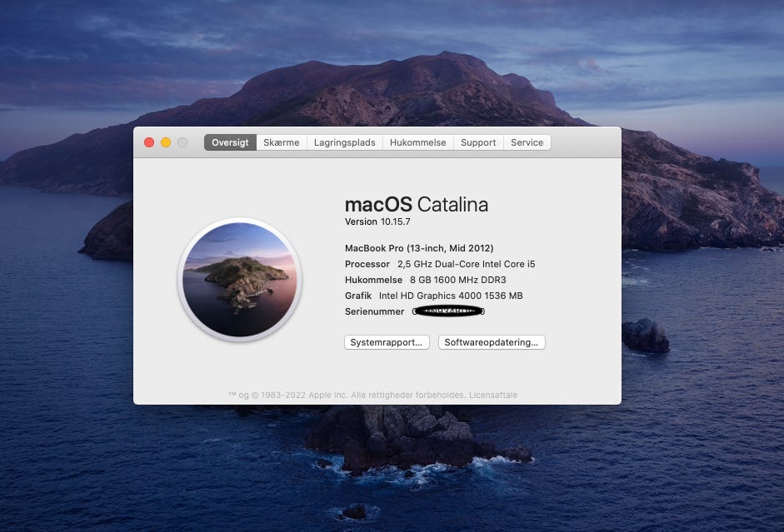Open the Lagringsplads tab
Viewport: 784px width, 532px height.
point(344,142)
